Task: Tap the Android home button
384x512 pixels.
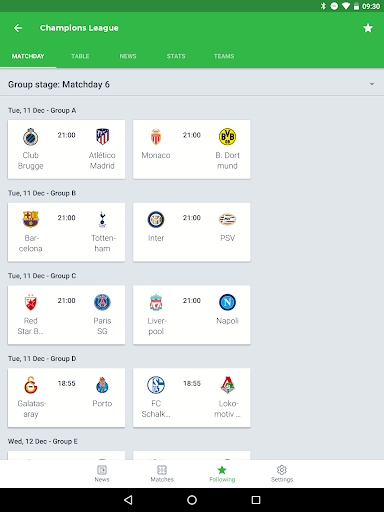Action: click(192, 500)
